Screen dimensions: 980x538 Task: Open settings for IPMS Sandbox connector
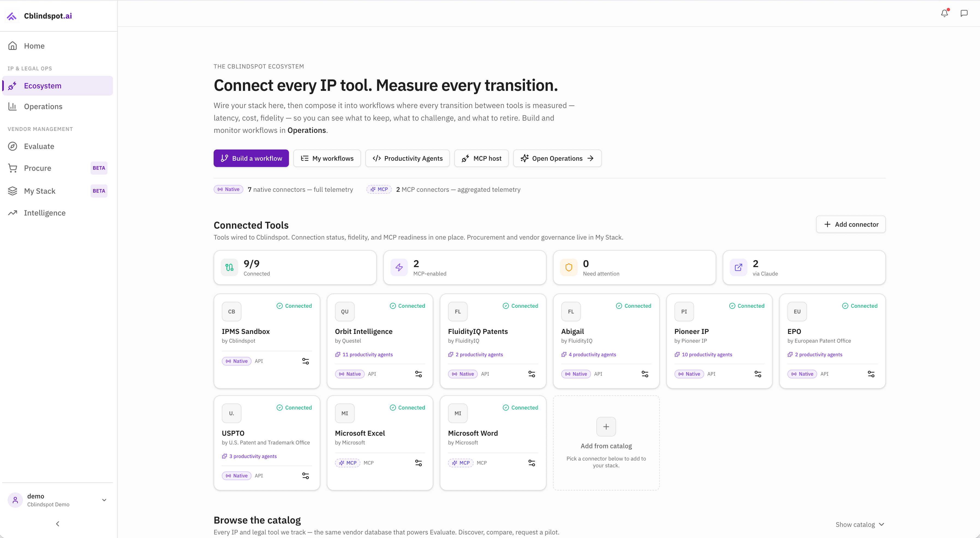pos(306,361)
